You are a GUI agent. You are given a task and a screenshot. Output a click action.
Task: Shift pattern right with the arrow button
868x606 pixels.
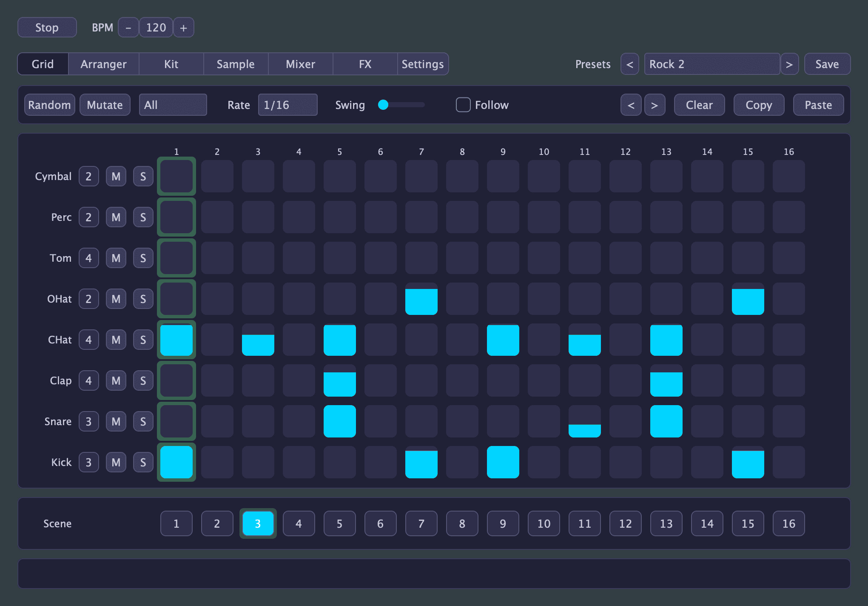pyautogui.click(x=655, y=105)
